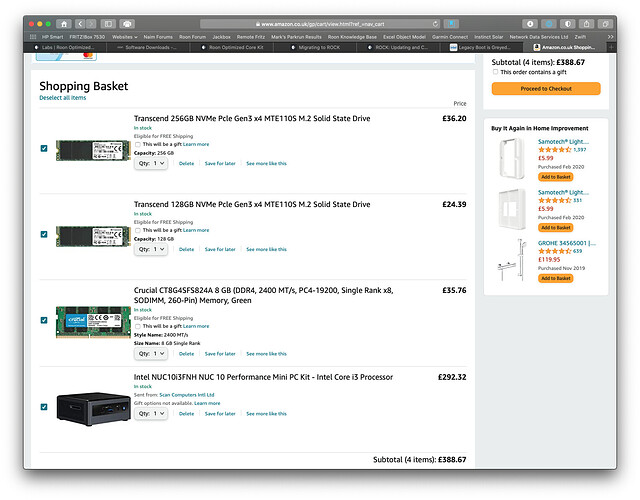This screenshot has width=640, height=500.
Task: Open FRITZ!Box 7530 bookmark
Action: (87, 37)
